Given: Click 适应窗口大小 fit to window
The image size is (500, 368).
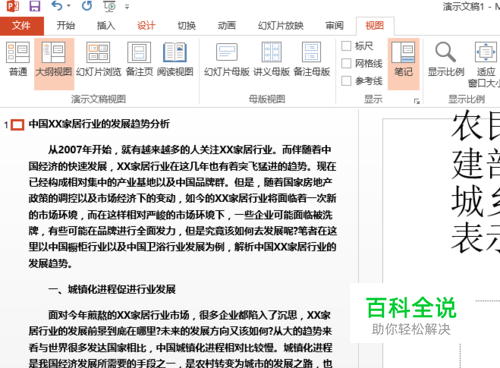Looking at the screenshot, I should pos(485,64).
